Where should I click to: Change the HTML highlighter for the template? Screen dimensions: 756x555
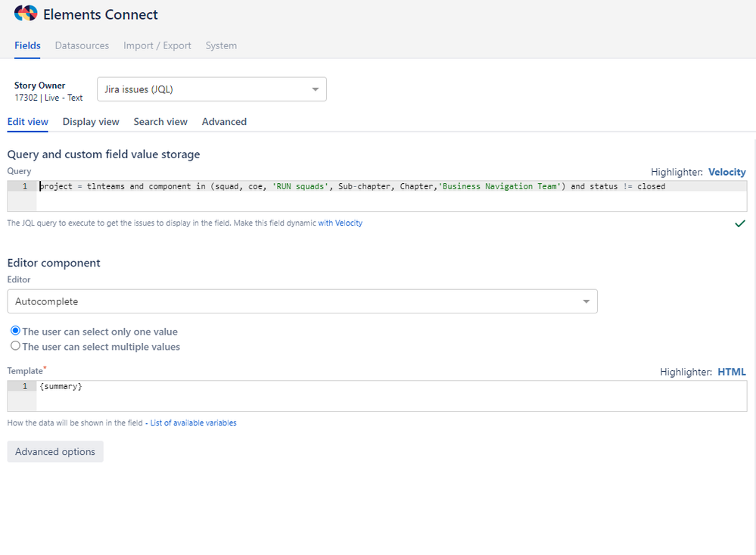[x=732, y=372]
